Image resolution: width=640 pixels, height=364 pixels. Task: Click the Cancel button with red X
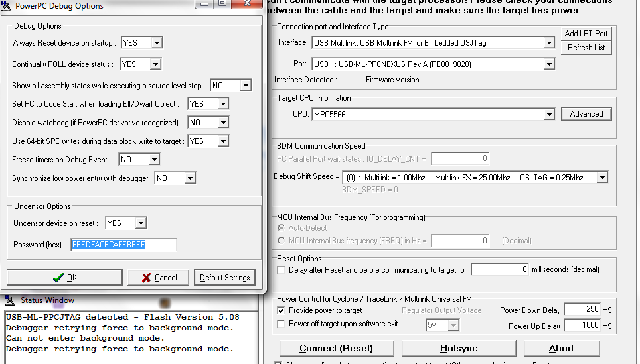(159, 278)
